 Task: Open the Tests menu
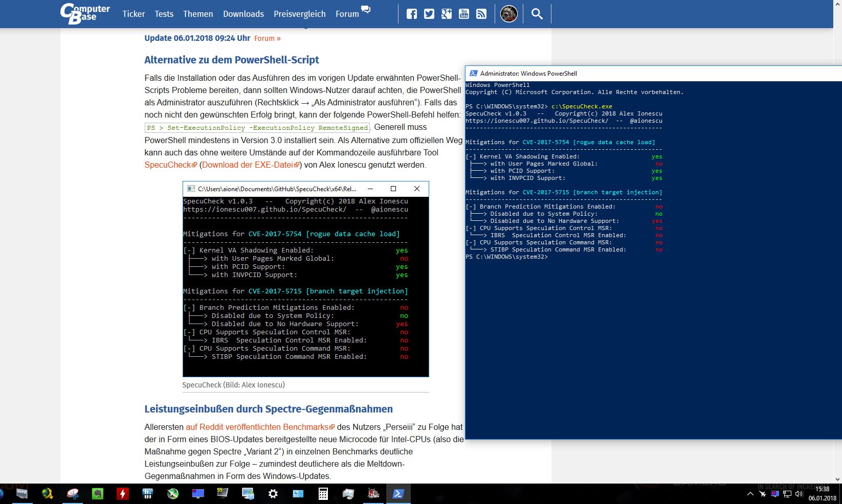pos(164,14)
